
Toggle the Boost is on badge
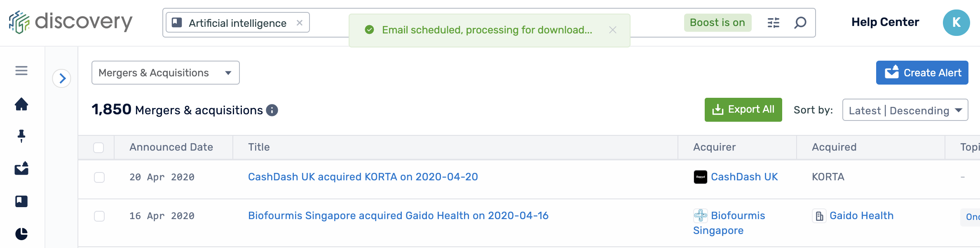pos(717,23)
